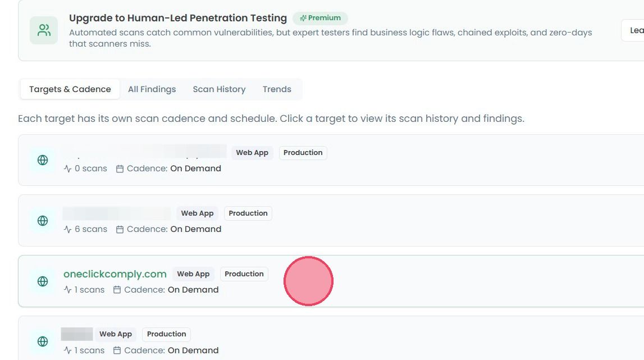The image size is (644, 360).
Task: Click Web App tag on oneclickcomply.com row
Action: click(x=193, y=274)
